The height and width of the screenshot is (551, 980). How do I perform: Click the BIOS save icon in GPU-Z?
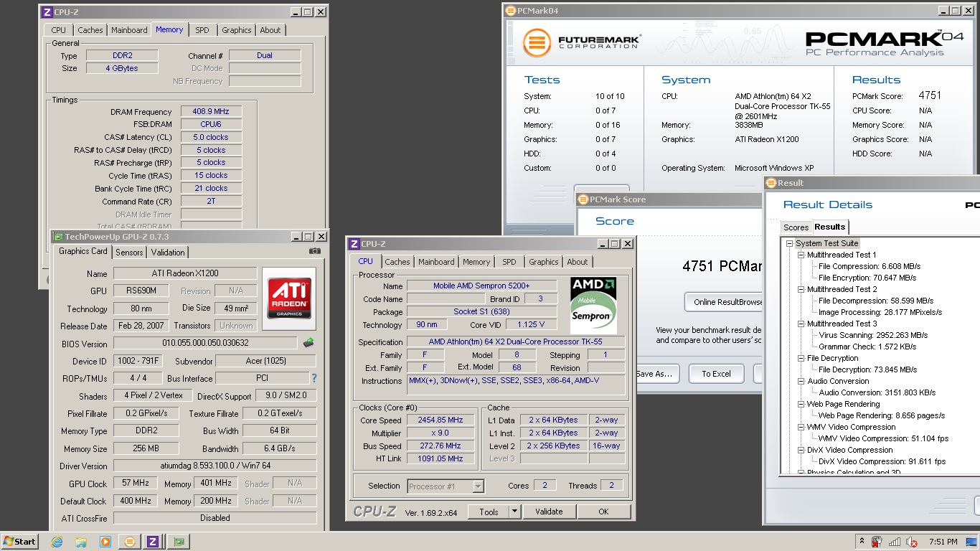point(308,343)
